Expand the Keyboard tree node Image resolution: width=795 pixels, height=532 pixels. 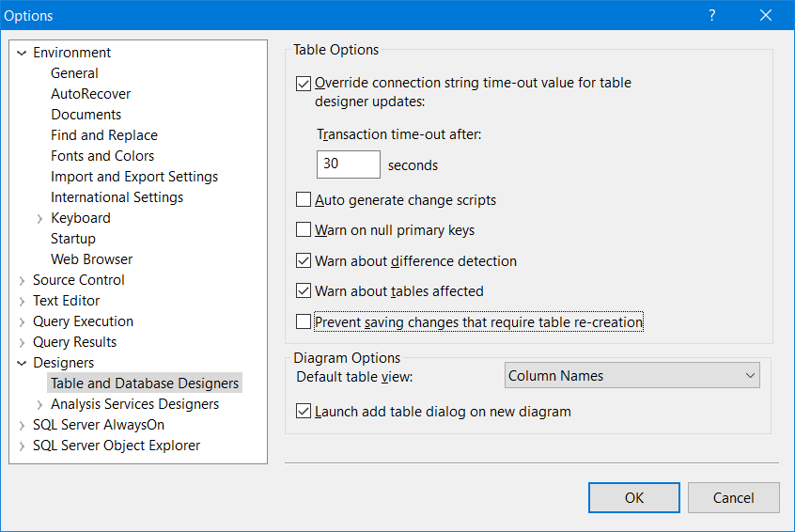tap(39, 218)
